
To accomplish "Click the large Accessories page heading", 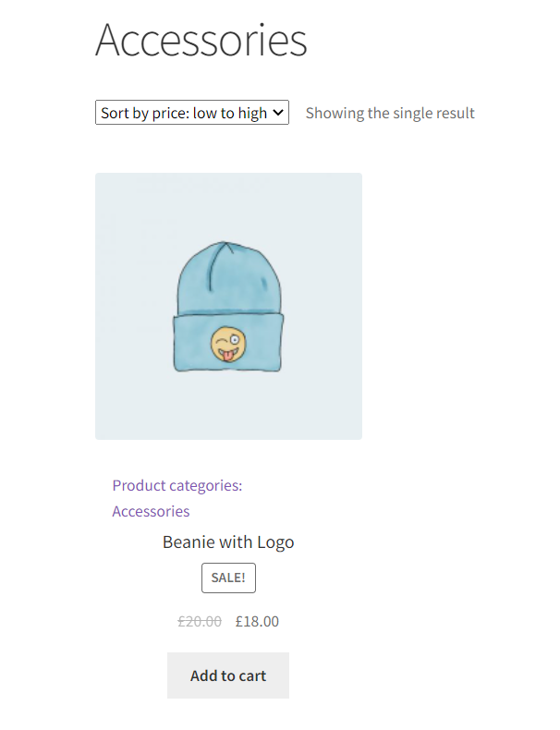I will [201, 40].
